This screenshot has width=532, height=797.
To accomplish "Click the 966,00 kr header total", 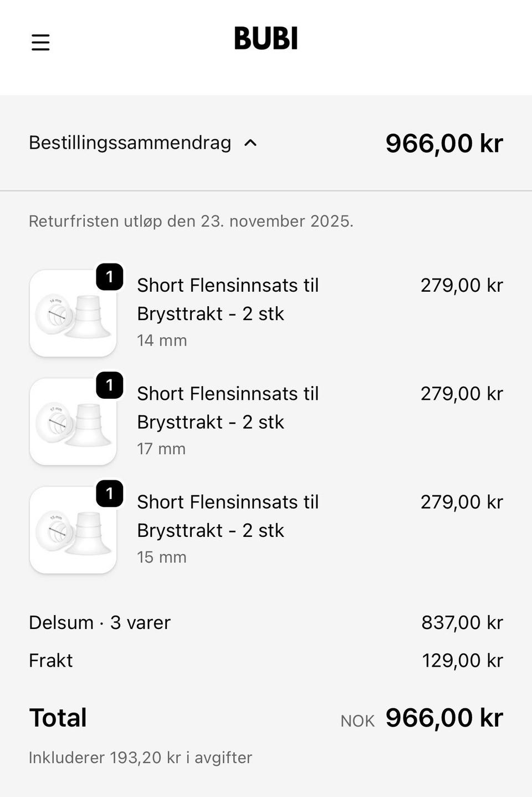I will 444,144.
